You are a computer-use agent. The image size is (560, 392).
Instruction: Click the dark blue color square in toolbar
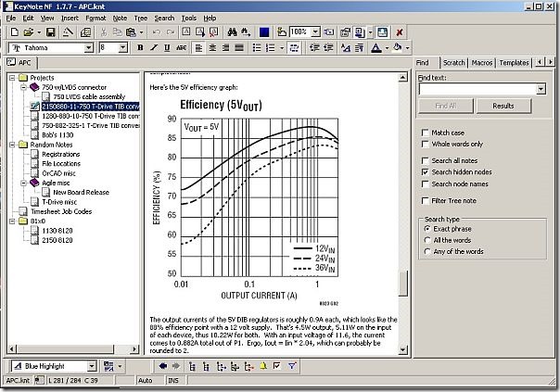(264, 32)
